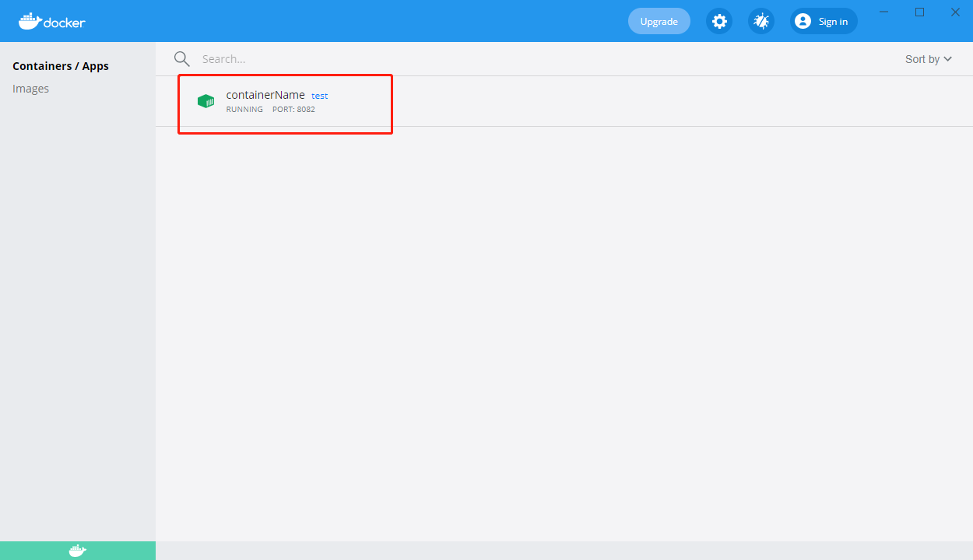Click the Docker whale status icon at bottom
The height and width of the screenshot is (560, 973).
click(x=78, y=551)
